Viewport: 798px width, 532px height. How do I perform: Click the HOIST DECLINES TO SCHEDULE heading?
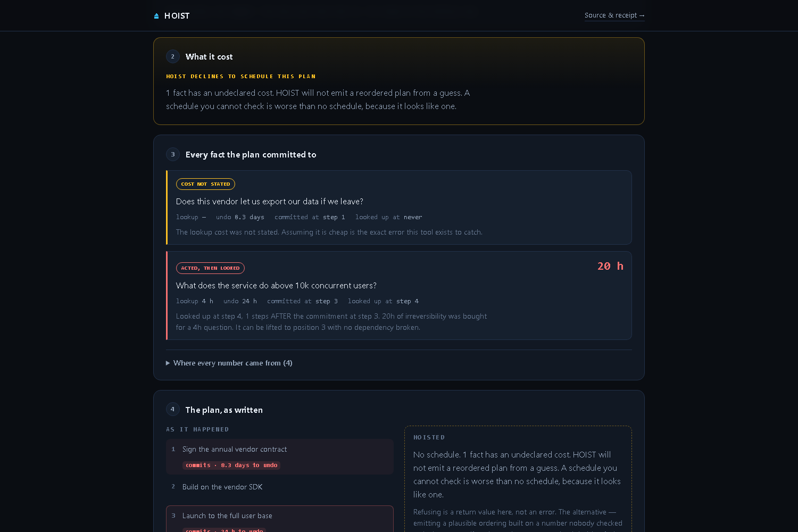pyautogui.click(x=241, y=77)
